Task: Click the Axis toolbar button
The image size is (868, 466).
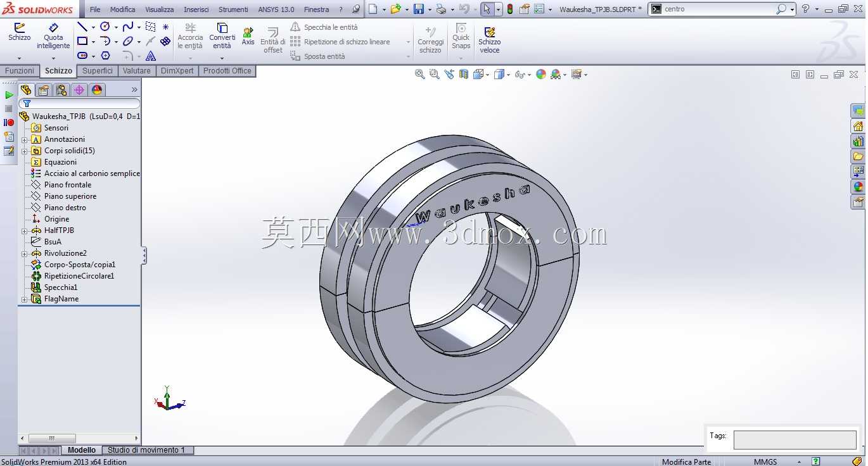Action: pyautogui.click(x=248, y=36)
